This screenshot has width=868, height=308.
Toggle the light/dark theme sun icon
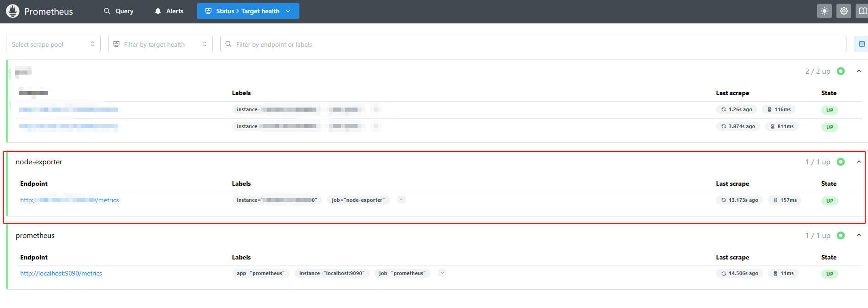tap(825, 11)
